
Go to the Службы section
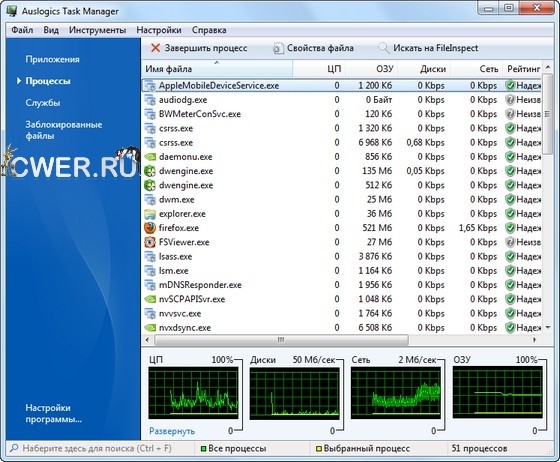point(42,103)
